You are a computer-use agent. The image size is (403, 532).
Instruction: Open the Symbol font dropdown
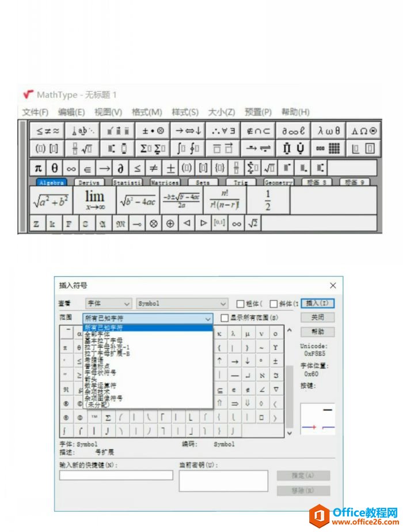182,303
